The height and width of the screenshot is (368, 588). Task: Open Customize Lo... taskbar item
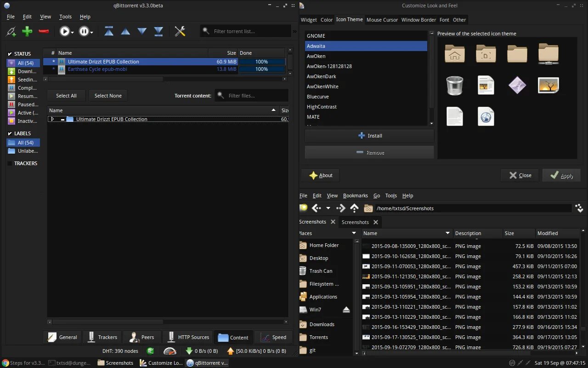(161, 363)
